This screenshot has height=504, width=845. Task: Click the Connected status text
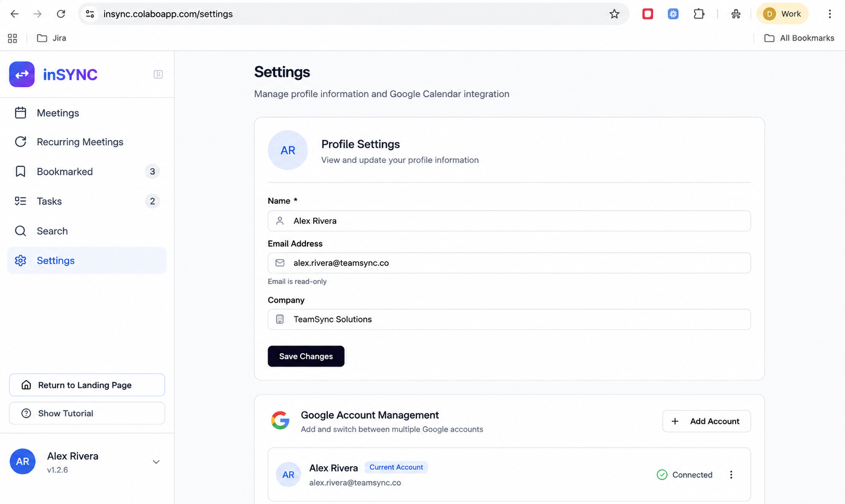click(x=693, y=475)
